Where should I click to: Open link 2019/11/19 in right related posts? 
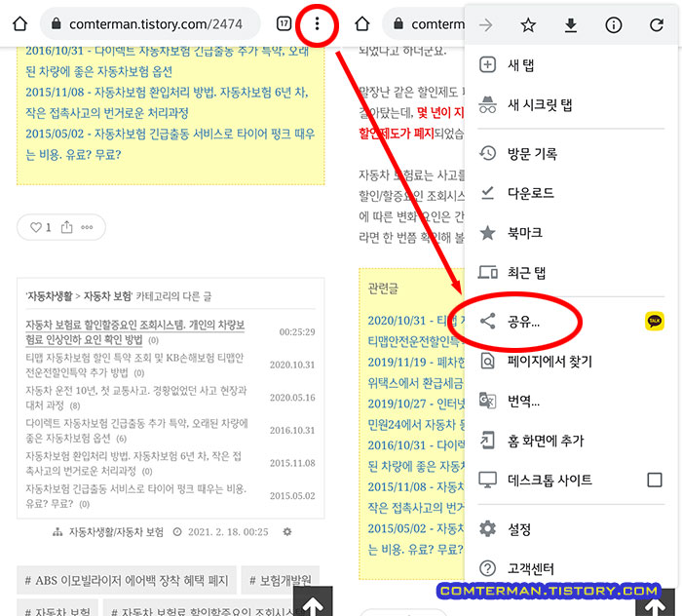point(416,372)
